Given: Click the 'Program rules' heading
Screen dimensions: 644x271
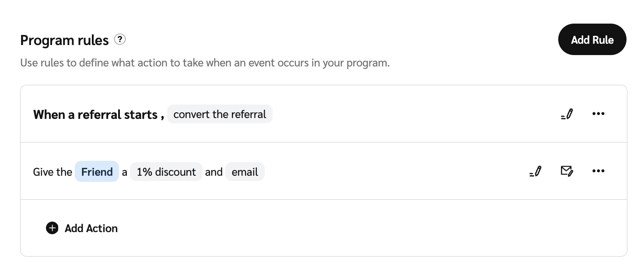Looking at the screenshot, I should click(x=64, y=40).
